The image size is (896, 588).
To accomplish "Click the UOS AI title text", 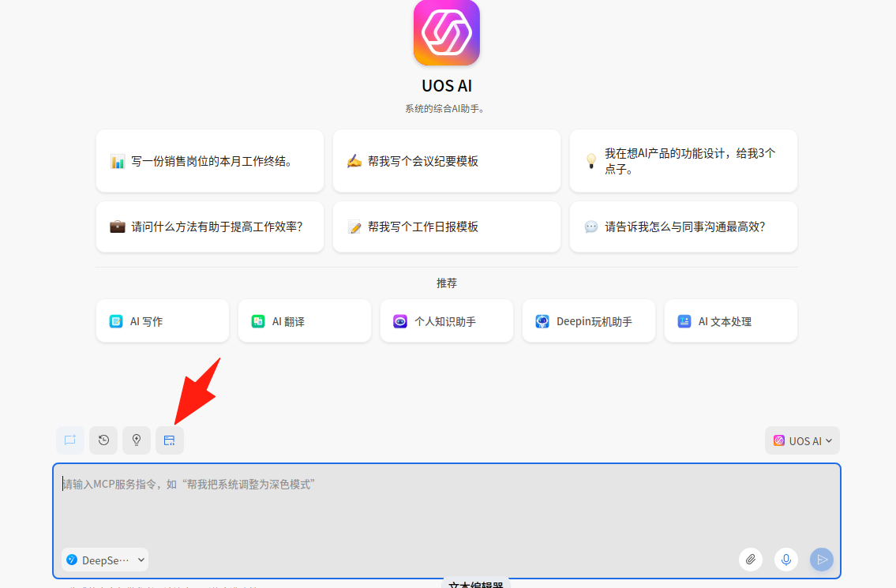I will tap(447, 86).
